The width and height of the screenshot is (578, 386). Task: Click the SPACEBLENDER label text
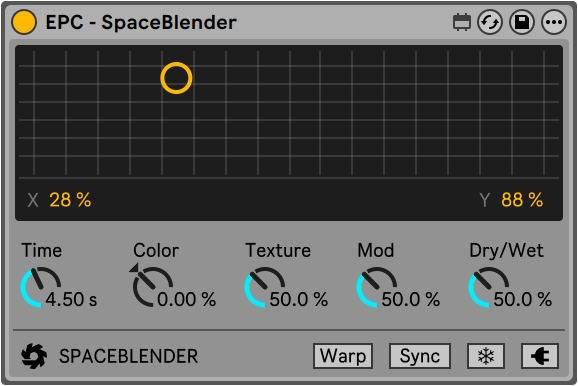[x=129, y=357]
